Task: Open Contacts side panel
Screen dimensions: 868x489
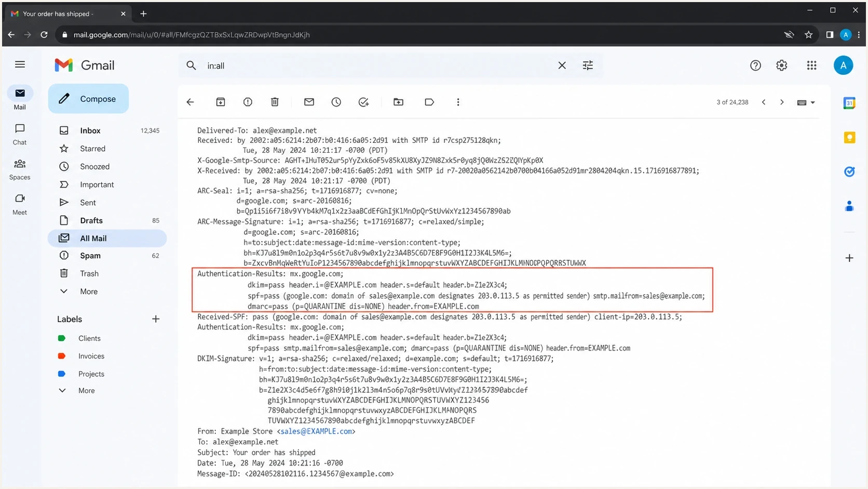Action: (x=849, y=206)
